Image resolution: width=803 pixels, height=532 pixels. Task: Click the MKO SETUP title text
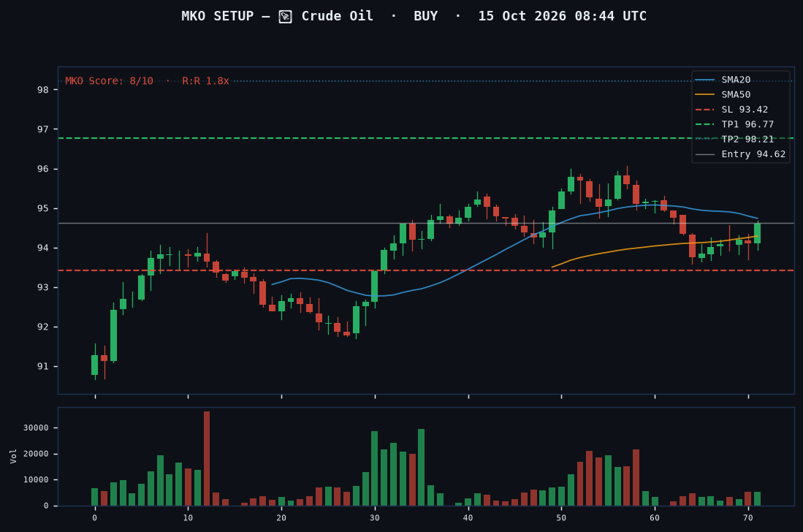click(x=217, y=16)
